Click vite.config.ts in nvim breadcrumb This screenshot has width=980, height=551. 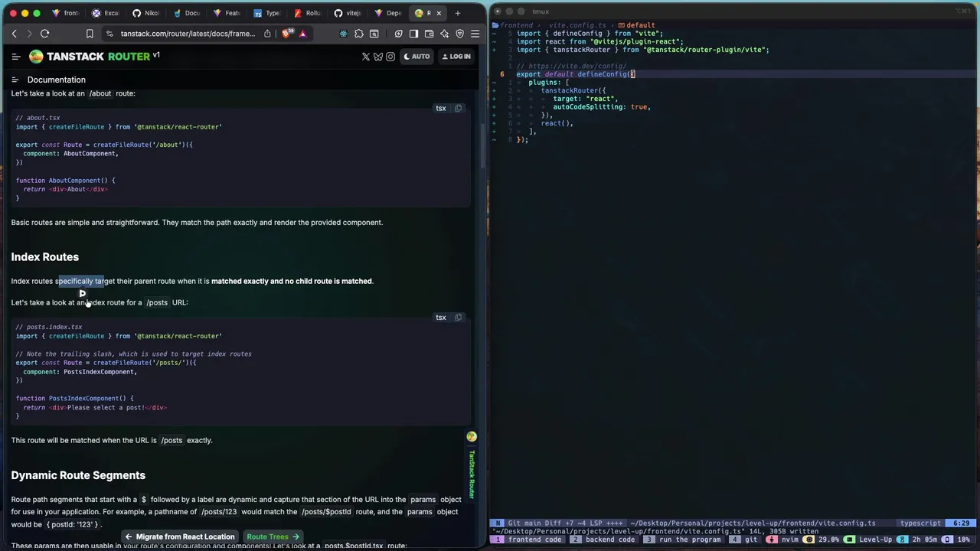tap(577, 25)
